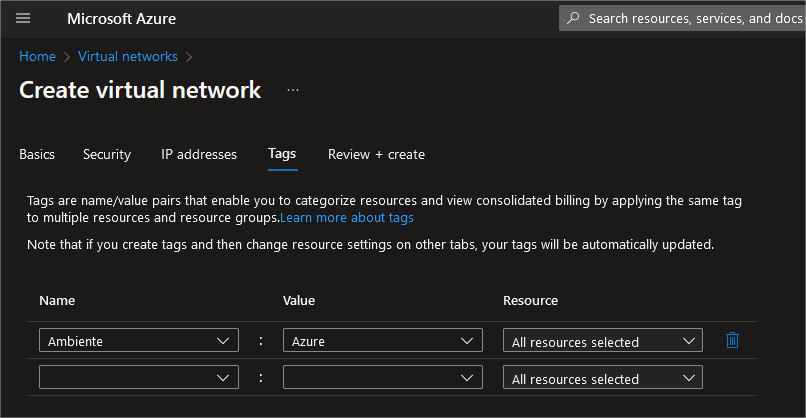Click the Value column header
806x418 pixels.
(x=299, y=300)
